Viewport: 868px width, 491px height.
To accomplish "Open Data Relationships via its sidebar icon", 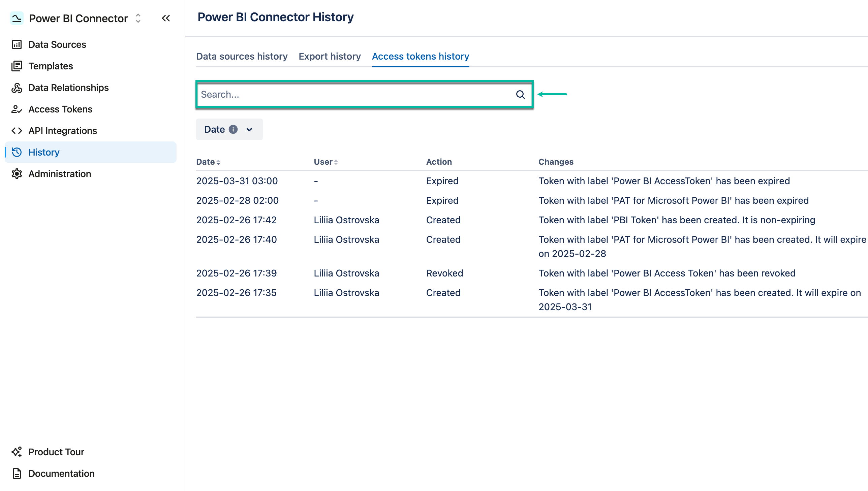I will click(17, 88).
